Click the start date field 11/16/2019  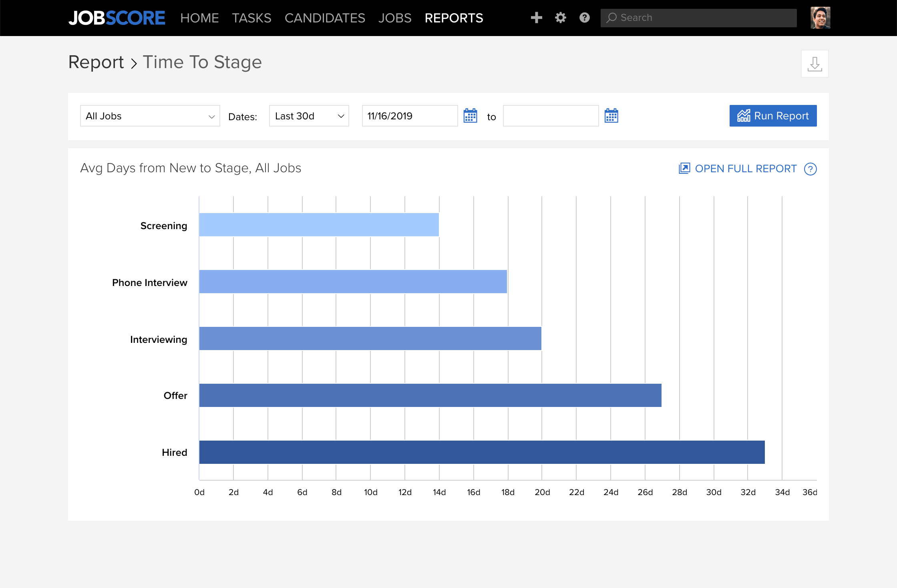click(410, 116)
